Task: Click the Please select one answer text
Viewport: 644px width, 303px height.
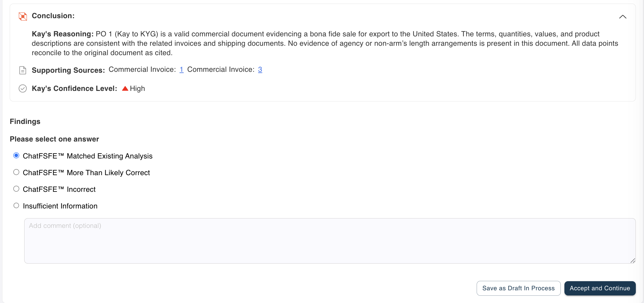Action: (x=54, y=139)
